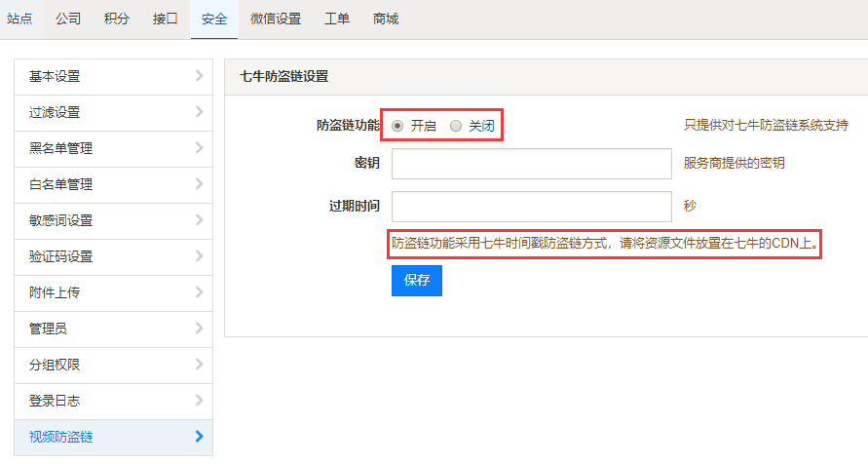Image resolution: width=868 pixels, height=464 pixels.
Task: Click chevron arrow beside 黑名单管理
Action: click(x=200, y=148)
